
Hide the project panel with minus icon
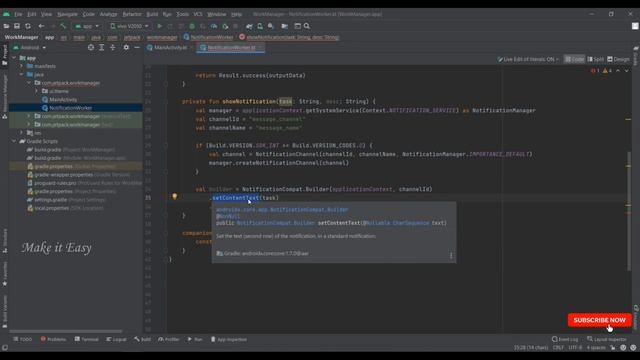tap(137, 47)
